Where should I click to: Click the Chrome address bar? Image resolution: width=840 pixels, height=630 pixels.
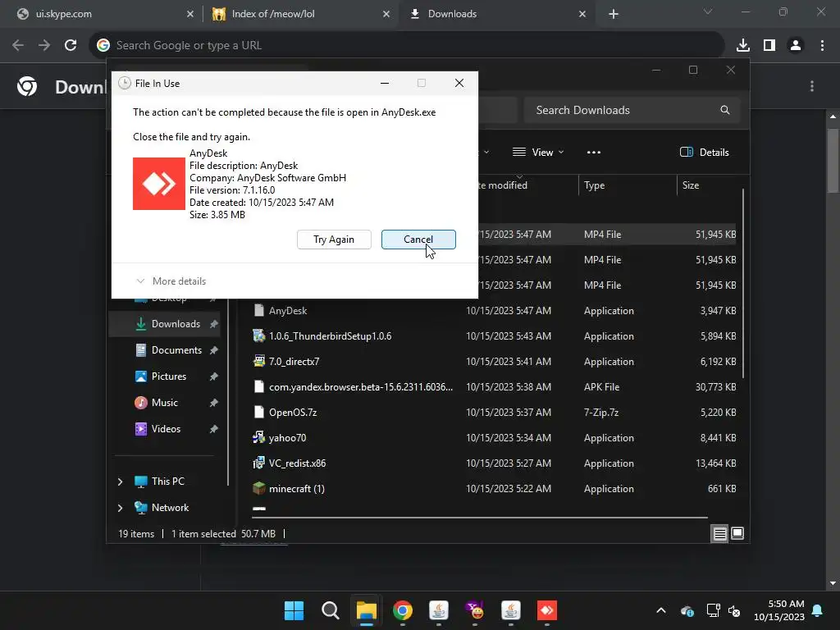(407, 46)
